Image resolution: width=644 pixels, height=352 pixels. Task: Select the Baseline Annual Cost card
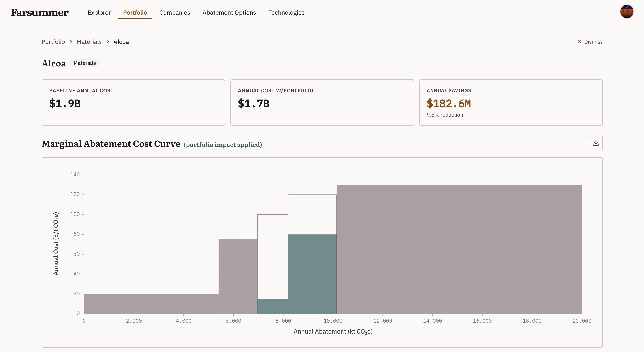pos(133,102)
